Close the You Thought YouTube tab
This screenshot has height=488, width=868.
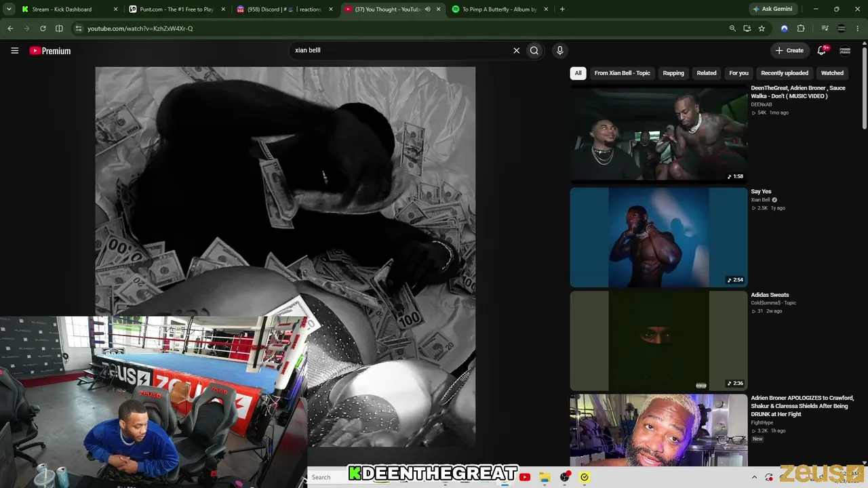click(438, 9)
